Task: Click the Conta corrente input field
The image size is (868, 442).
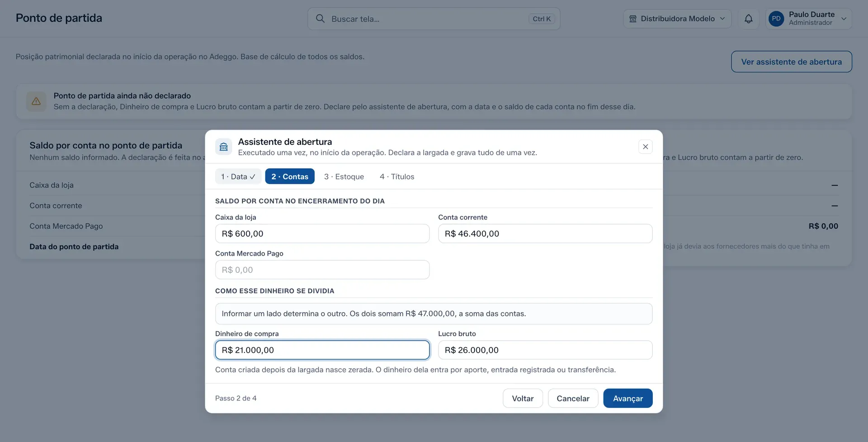Action: tap(545, 233)
